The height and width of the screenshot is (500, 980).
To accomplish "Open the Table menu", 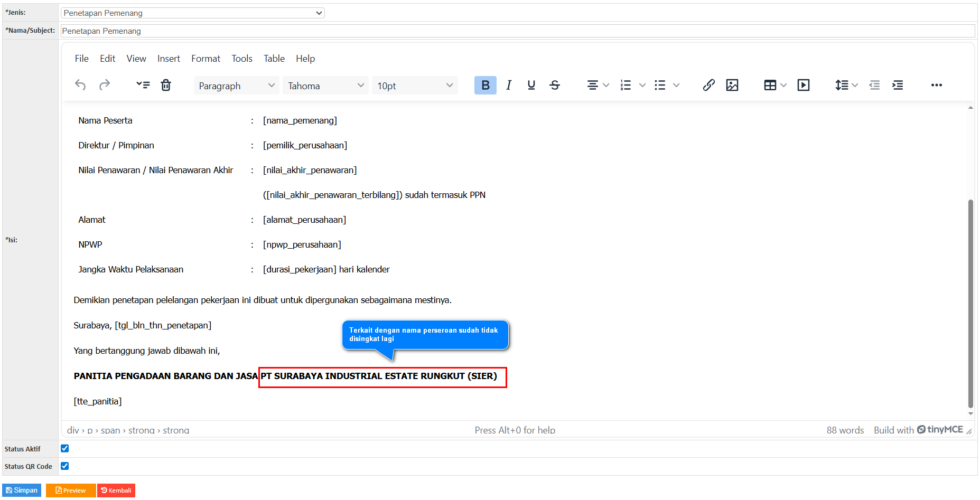I will [x=274, y=59].
